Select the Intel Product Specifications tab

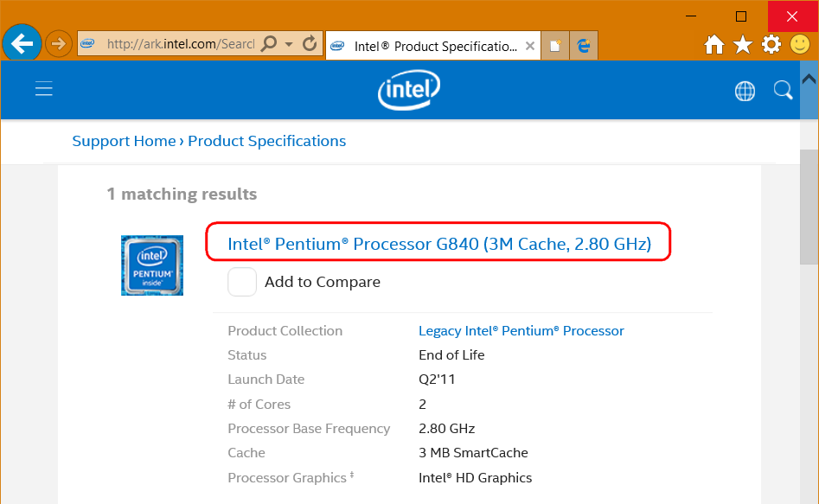(x=426, y=46)
